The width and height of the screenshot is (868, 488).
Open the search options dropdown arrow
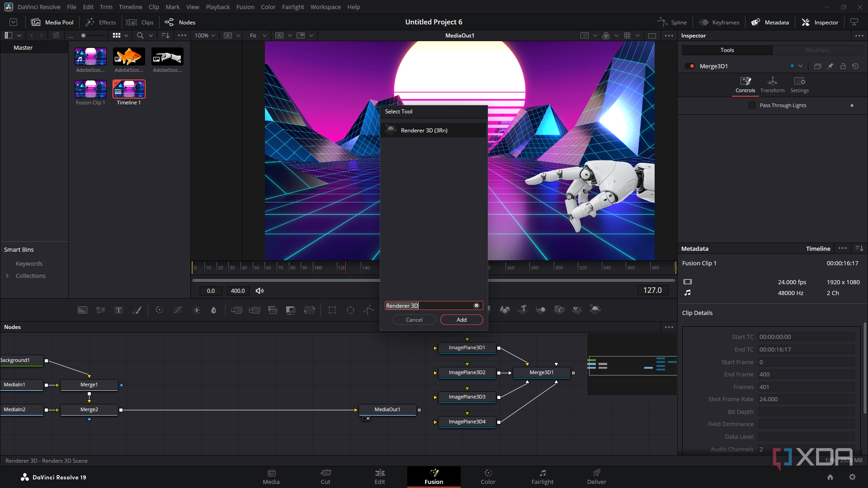pyautogui.click(x=151, y=35)
